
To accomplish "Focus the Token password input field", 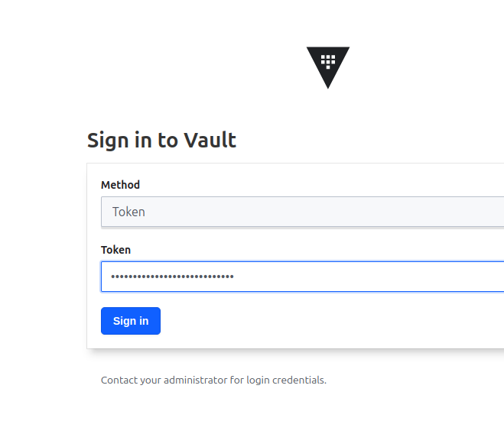I will [302, 277].
